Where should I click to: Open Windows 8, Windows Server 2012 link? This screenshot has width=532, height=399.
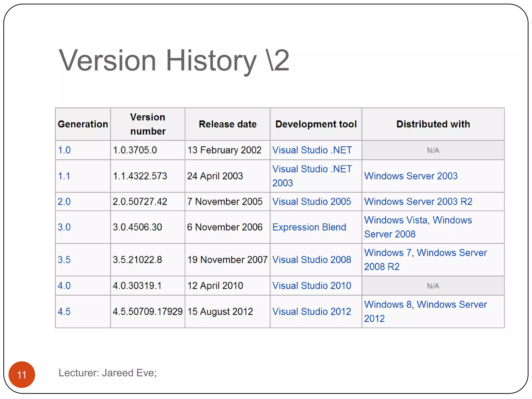[x=425, y=312]
